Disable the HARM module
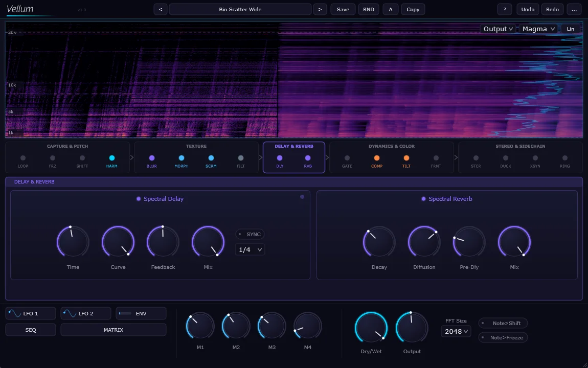Screen dimensions: 588x368 coord(112,158)
